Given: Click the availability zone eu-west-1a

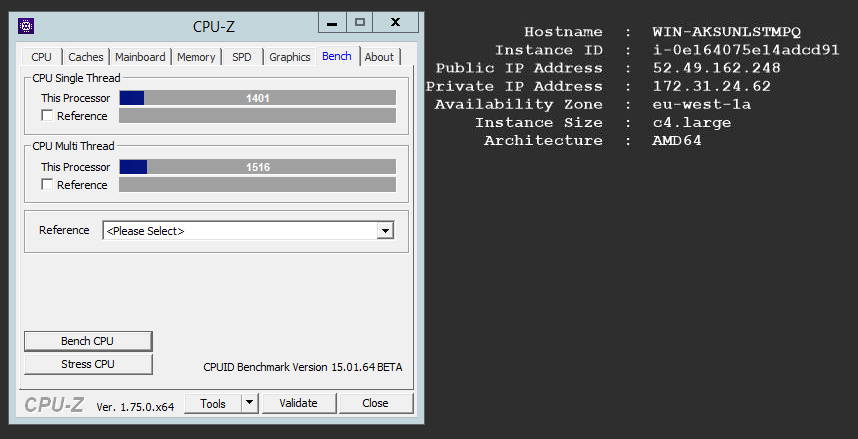Looking at the screenshot, I should (x=702, y=104).
